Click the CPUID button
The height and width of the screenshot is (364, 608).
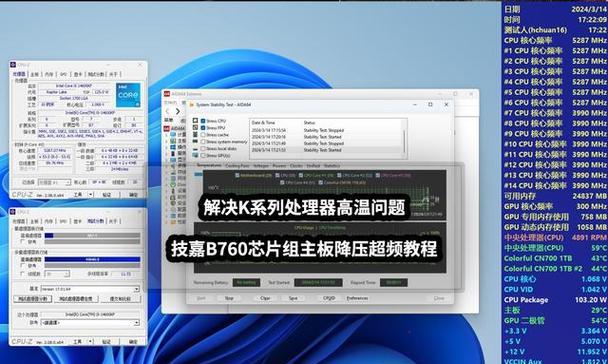(329, 298)
